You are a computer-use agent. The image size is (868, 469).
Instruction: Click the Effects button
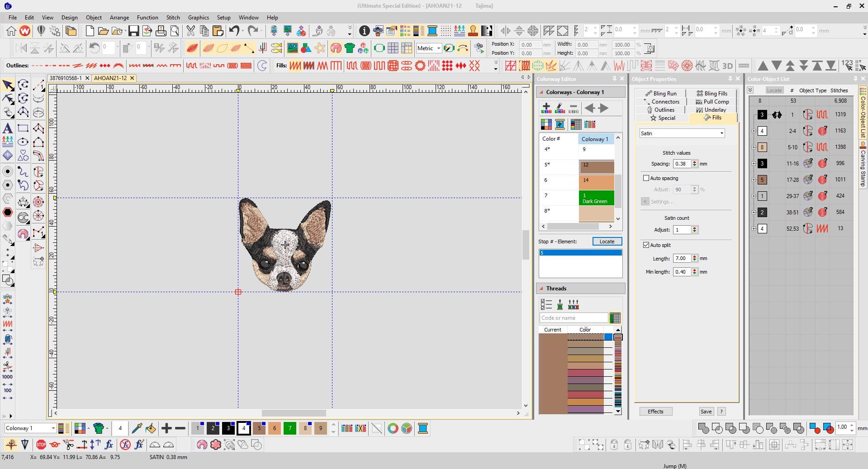655,412
